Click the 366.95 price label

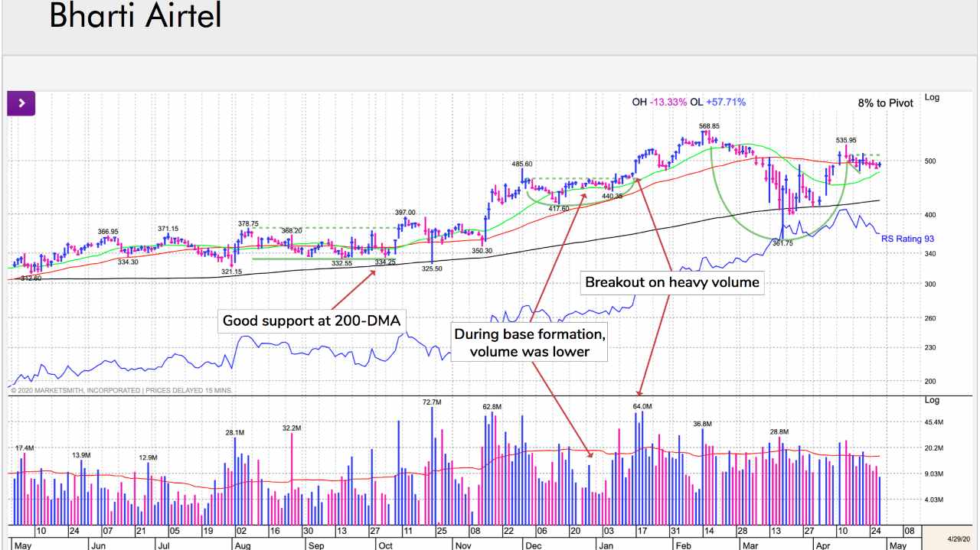coord(108,231)
